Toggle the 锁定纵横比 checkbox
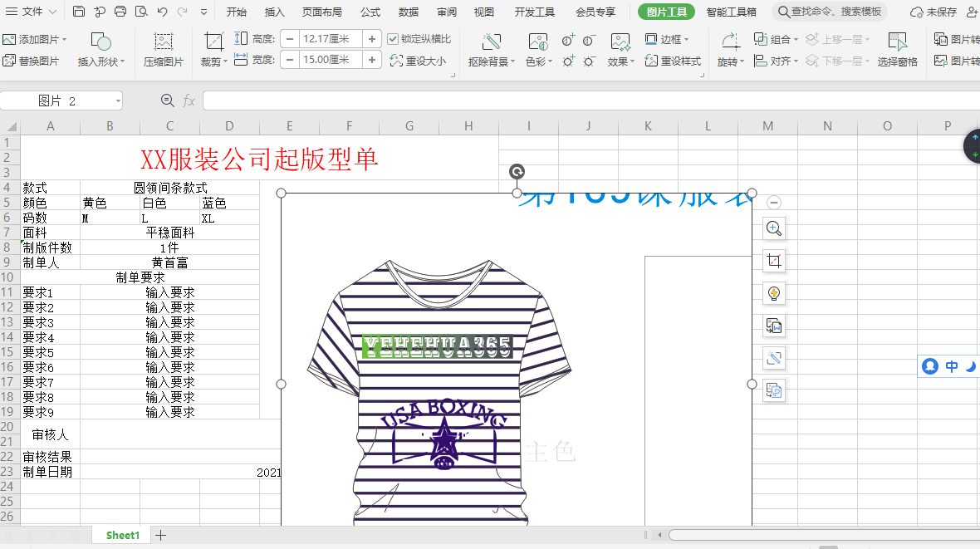This screenshot has width=980, height=549. 393,39
